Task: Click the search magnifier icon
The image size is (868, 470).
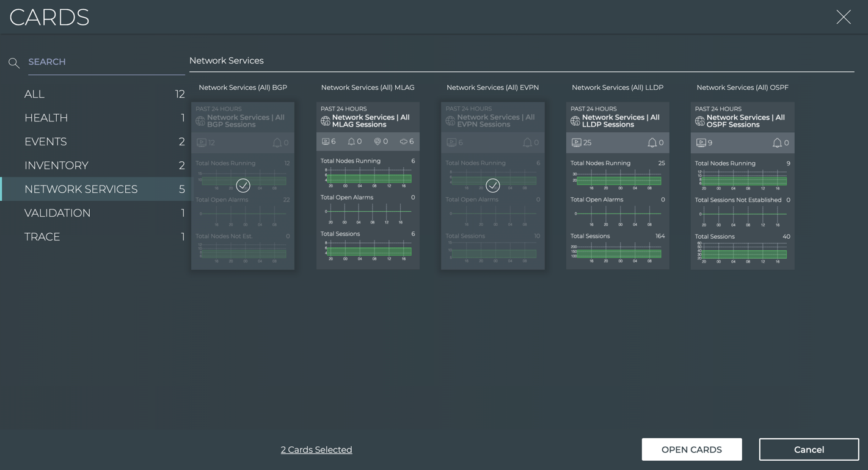Action: pos(14,63)
